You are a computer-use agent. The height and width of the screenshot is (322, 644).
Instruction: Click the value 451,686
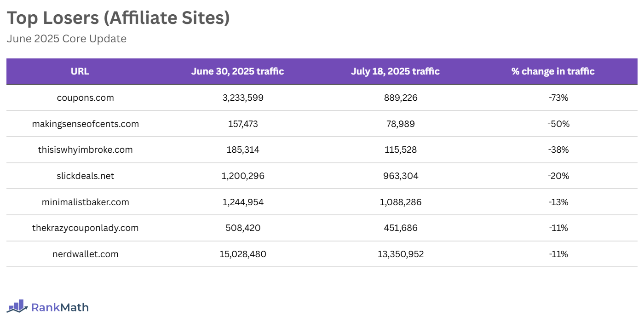pos(401,228)
